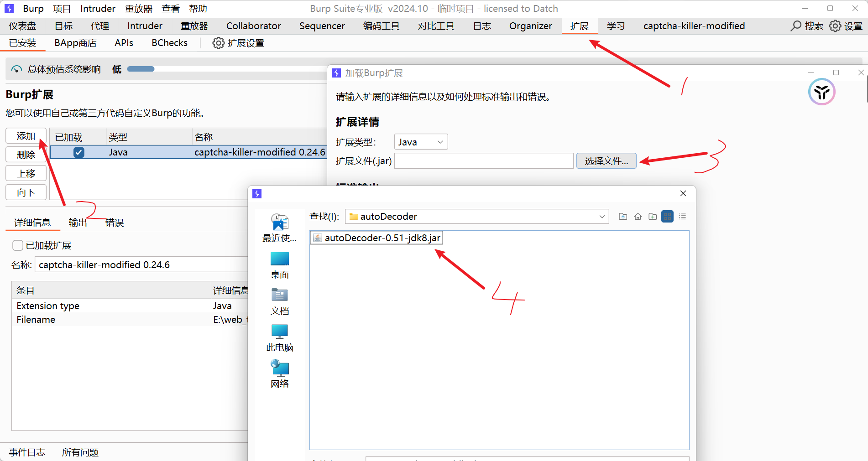Open the Intruder menu in menu bar

coord(98,9)
